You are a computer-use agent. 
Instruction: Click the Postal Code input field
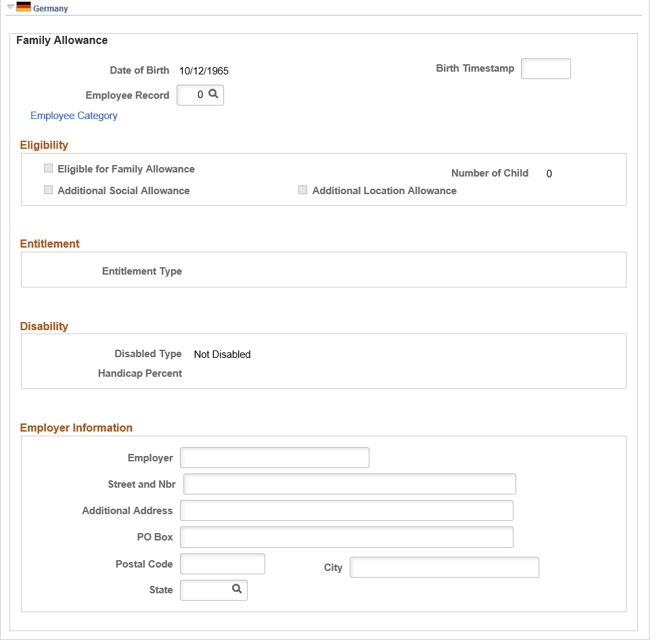pyautogui.click(x=222, y=563)
